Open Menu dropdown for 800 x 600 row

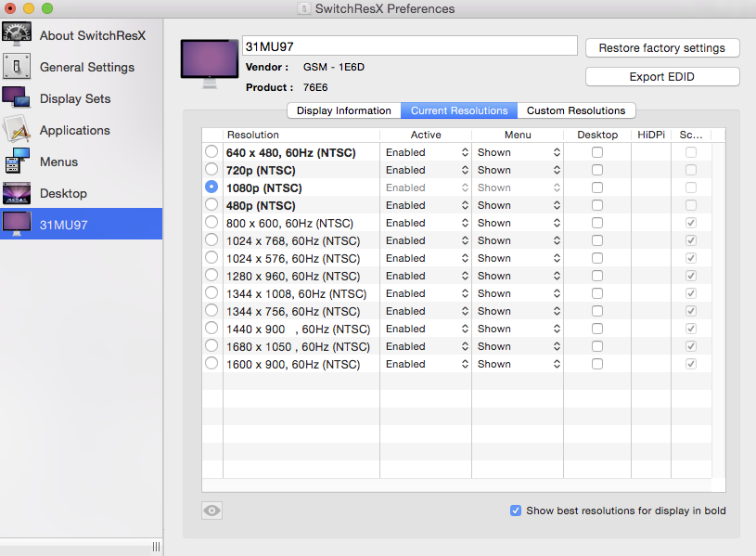519,223
